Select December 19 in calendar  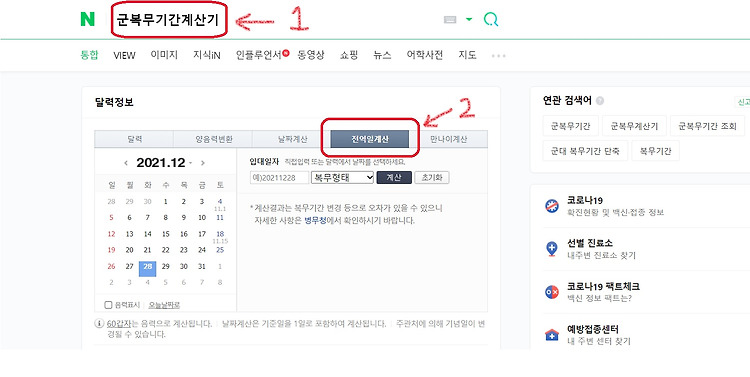coord(111,250)
